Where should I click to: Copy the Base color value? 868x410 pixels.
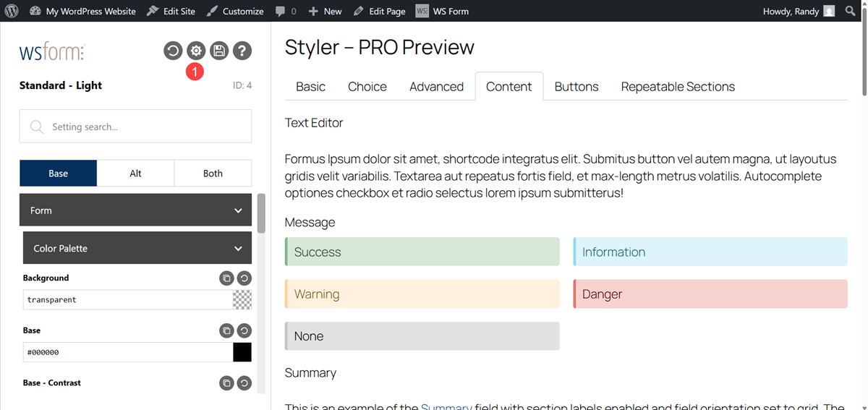click(226, 330)
